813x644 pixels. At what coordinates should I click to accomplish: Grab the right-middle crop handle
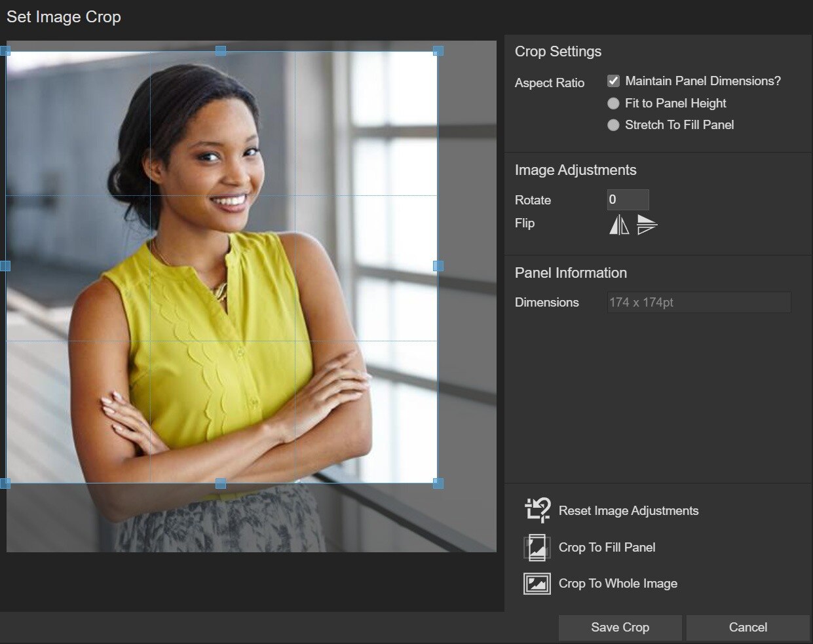438,266
